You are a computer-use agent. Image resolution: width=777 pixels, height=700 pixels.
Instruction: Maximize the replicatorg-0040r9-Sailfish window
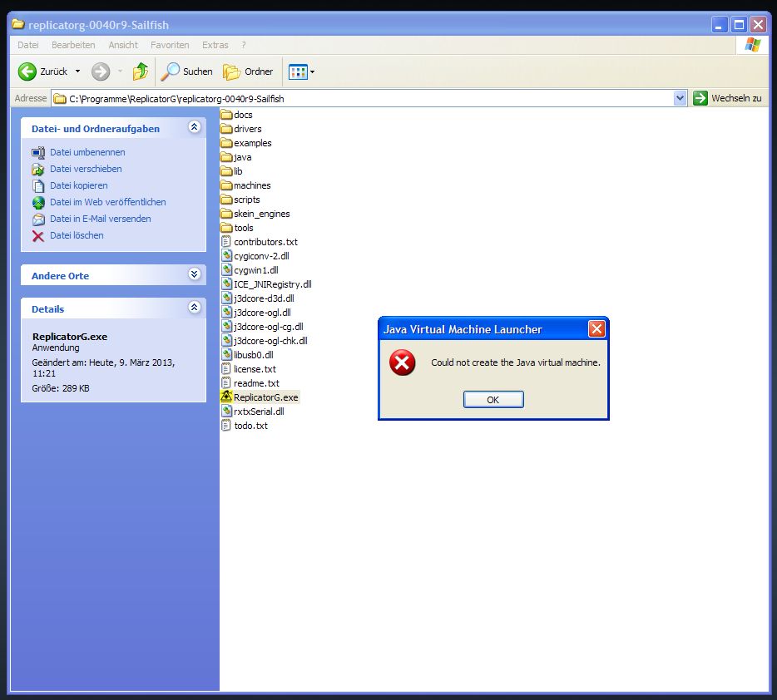pyautogui.click(x=739, y=24)
